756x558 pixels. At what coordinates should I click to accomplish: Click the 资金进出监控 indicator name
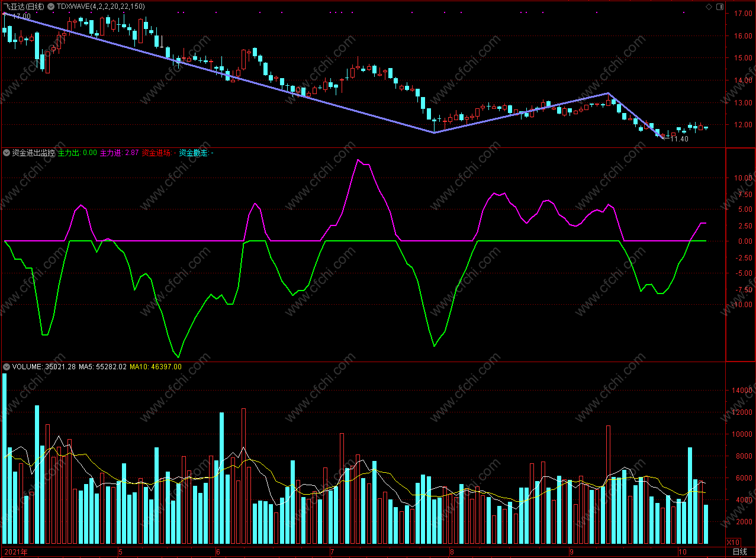[33, 153]
